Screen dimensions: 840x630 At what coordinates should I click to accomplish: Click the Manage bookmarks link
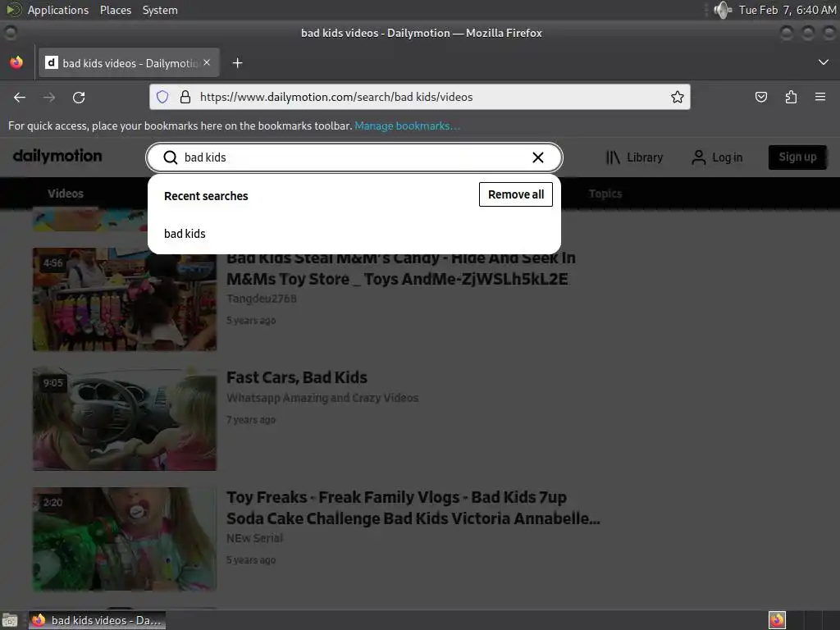pyautogui.click(x=407, y=126)
